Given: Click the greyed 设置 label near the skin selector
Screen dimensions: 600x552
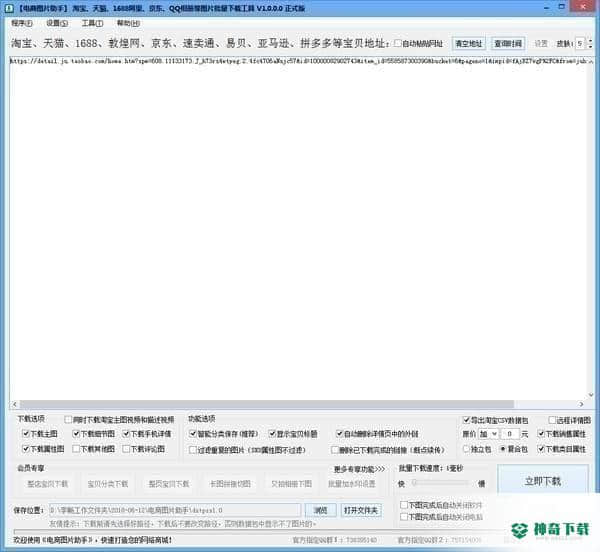Looking at the screenshot, I should click(541, 43).
